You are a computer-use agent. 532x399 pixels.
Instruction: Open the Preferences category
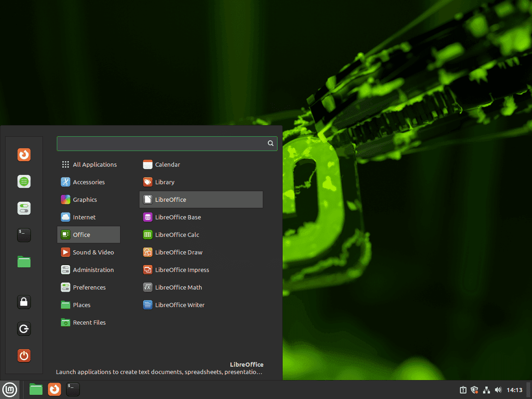89,287
